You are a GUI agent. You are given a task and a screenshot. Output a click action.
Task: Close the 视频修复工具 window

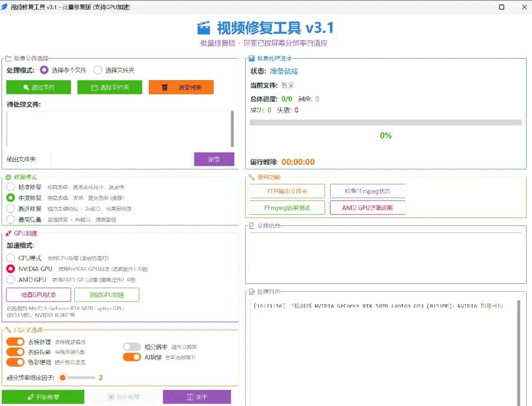(524, 7)
